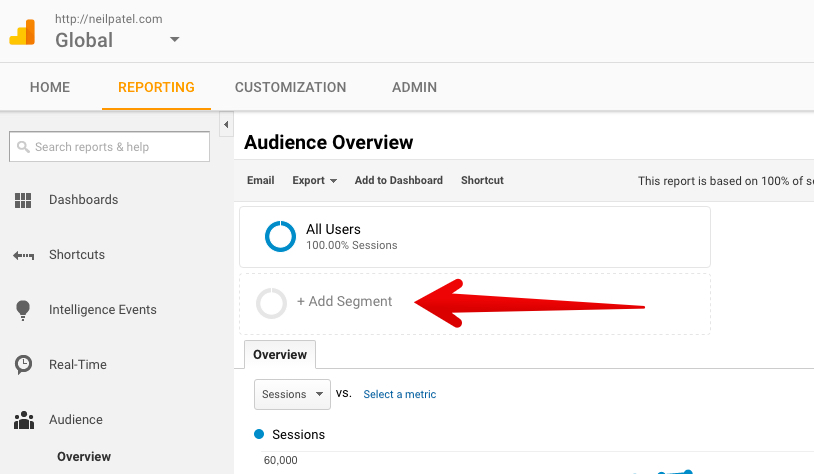Viewport: 814px width, 474px height.
Task: Click the Select a metric link
Action: coord(400,394)
